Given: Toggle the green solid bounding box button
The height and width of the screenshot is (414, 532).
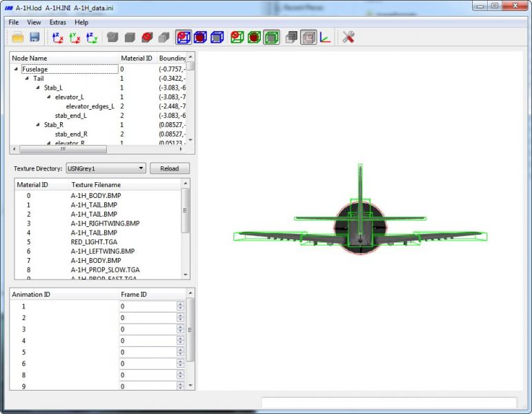Looking at the screenshot, I should (271, 37).
